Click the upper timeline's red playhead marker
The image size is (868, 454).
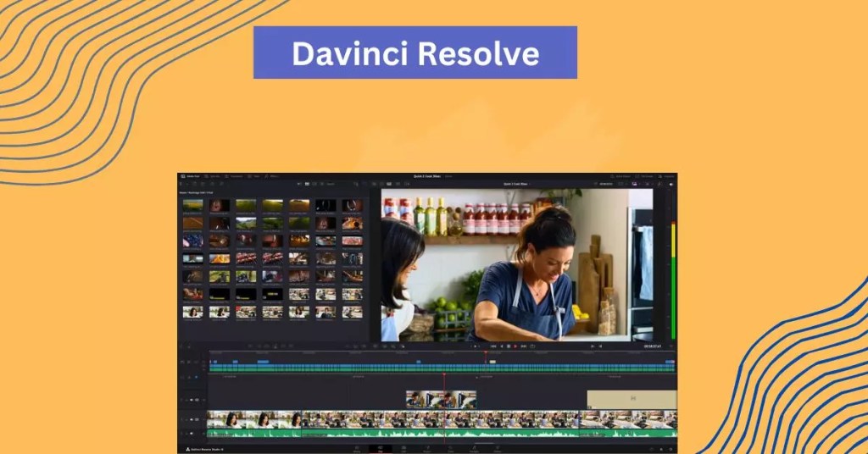[x=486, y=354]
